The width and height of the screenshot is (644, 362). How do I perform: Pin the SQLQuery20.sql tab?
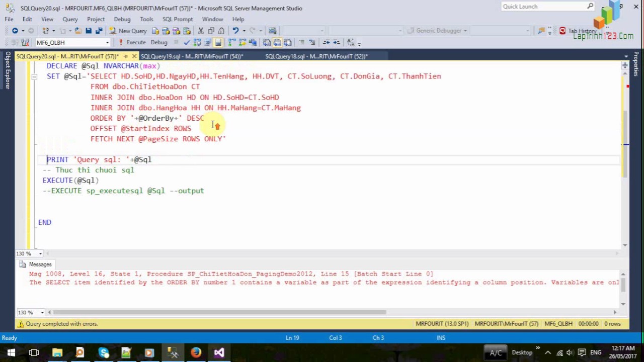pyautogui.click(x=126, y=56)
